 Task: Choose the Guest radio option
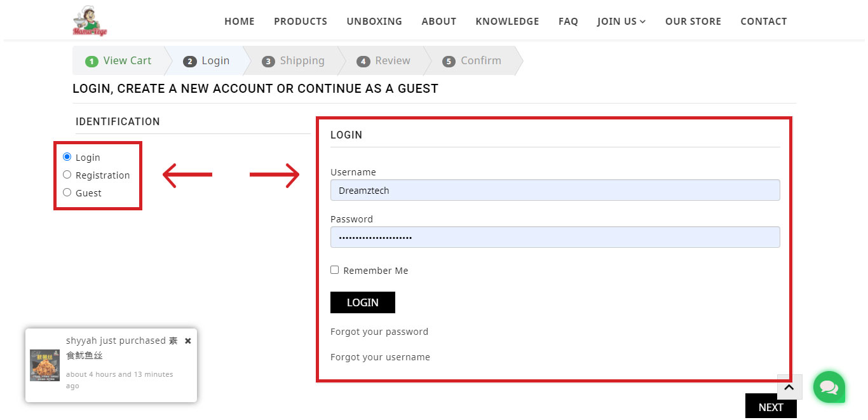pyautogui.click(x=67, y=193)
